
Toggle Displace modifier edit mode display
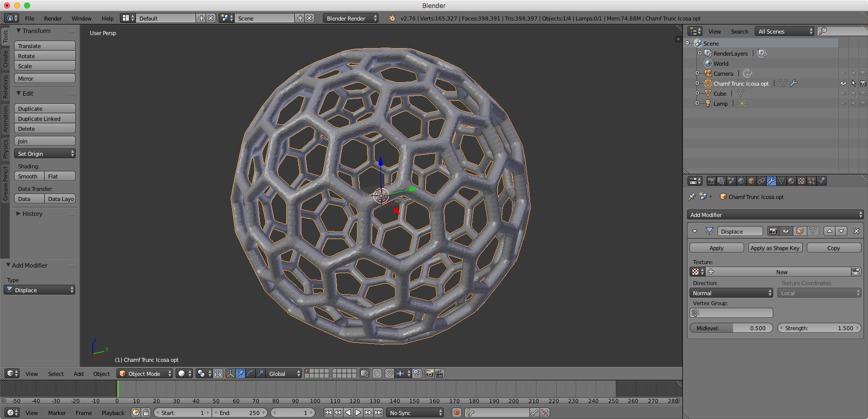[x=799, y=231]
